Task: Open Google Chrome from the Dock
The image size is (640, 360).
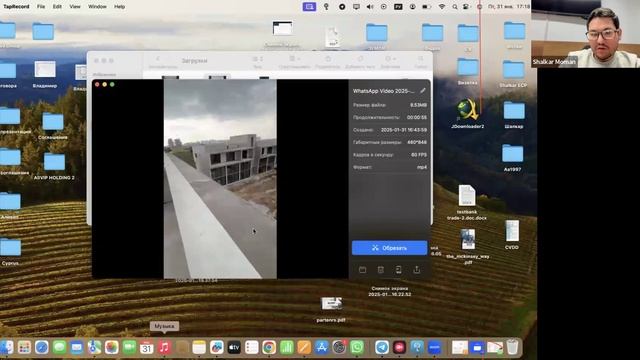Action: [269, 347]
